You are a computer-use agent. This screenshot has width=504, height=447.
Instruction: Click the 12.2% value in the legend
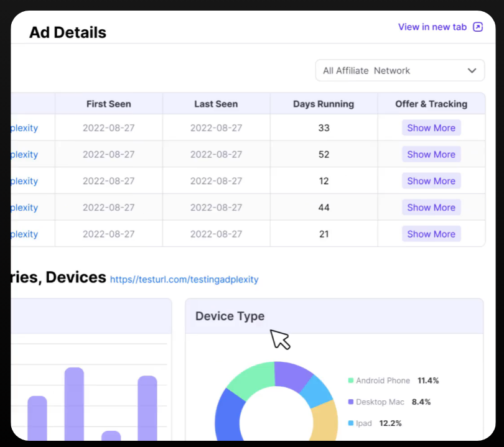click(x=390, y=423)
